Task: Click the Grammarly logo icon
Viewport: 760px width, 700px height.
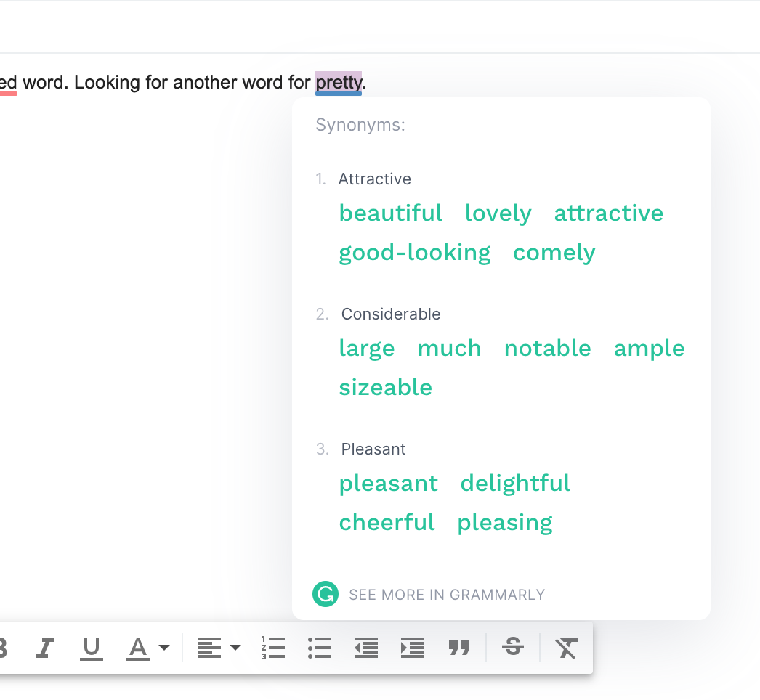Action: (x=326, y=594)
